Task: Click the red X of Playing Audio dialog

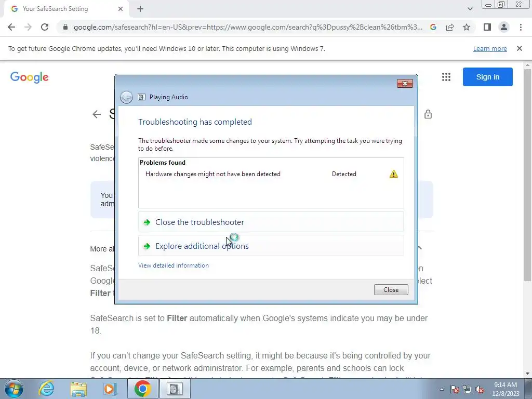Action: click(x=405, y=83)
